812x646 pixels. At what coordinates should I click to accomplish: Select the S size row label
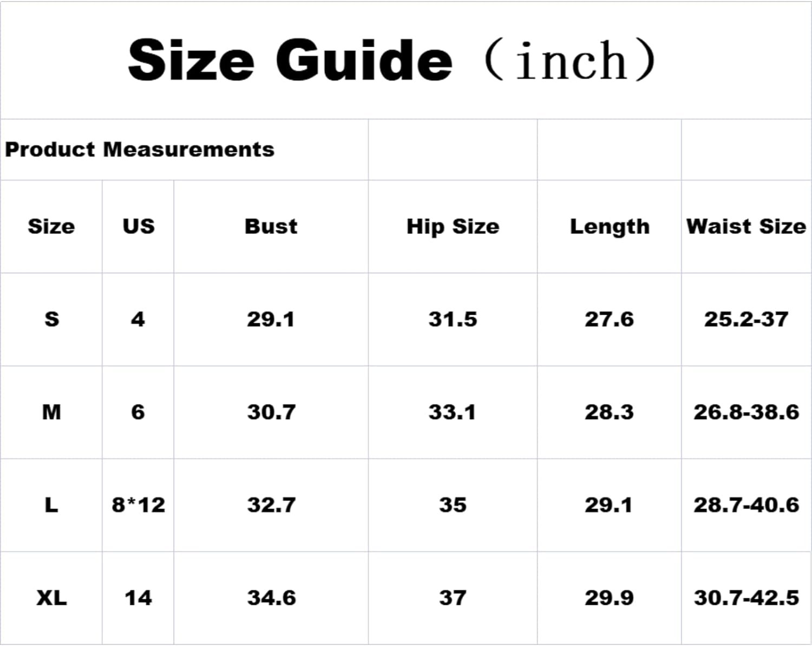point(51,319)
